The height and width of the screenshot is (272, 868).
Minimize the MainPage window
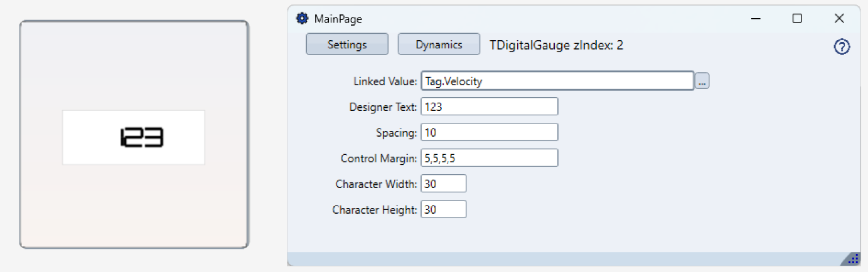click(756, 19)
